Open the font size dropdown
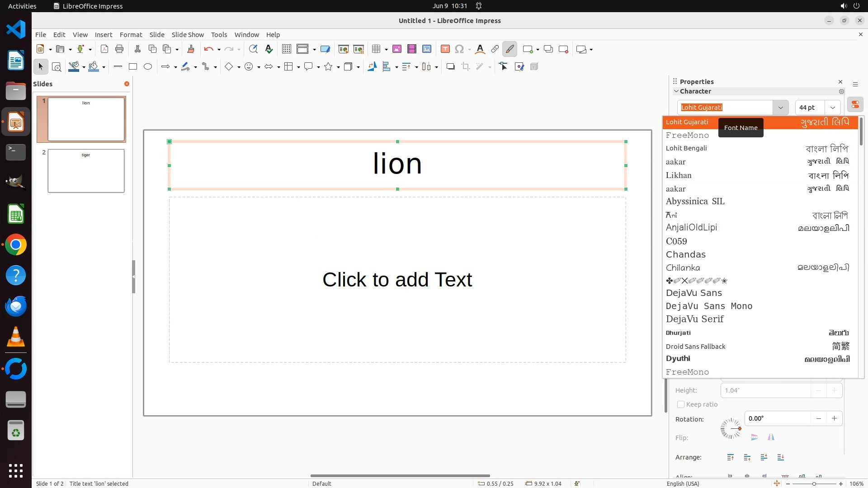This screenshot has width=868, height=488. pyautogui.click(x=833, y=108)
